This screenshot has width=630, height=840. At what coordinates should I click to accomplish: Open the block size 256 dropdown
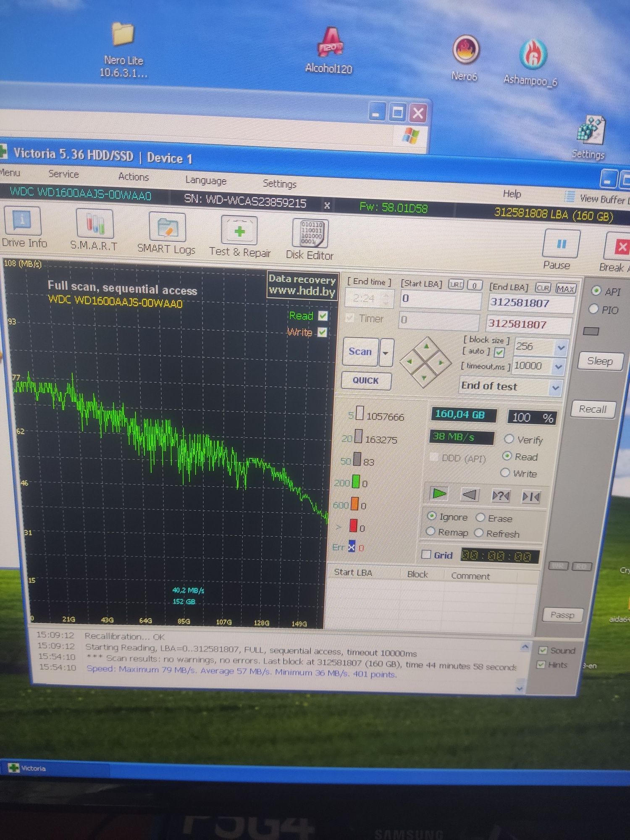(561, 348)
